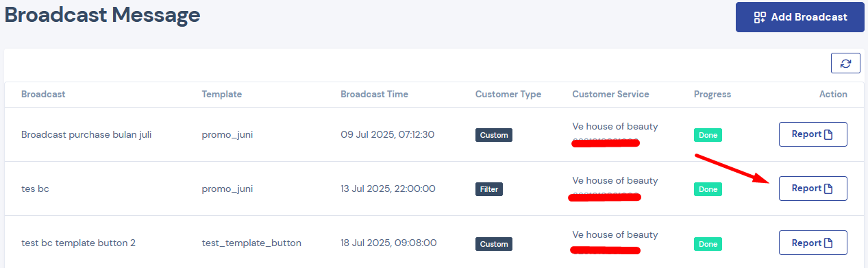Select the Broadcast Time column header
The image size is (868, 268).
pyautogui.click(x=374, y=94)
